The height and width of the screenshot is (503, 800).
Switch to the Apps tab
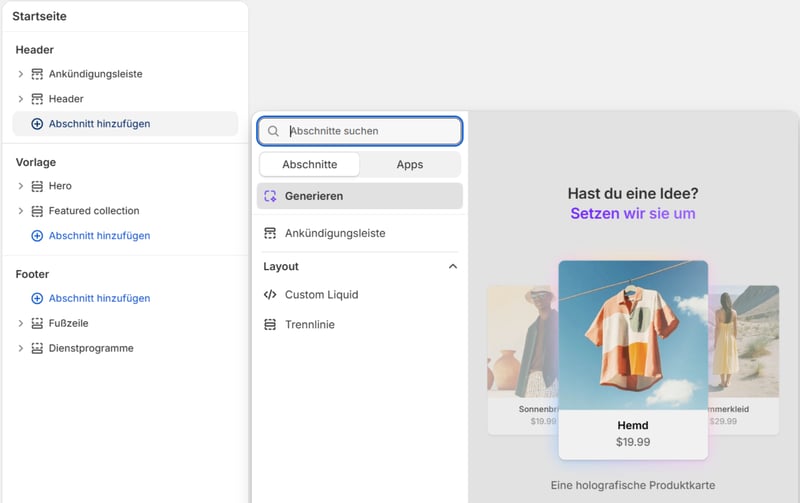[x=410, y=164]
